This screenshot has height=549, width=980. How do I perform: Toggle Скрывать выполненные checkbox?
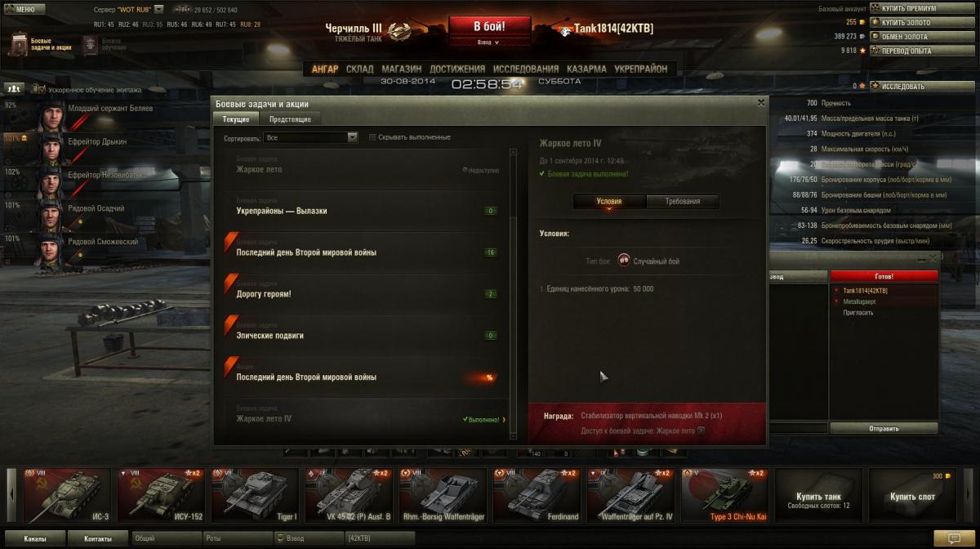point(372,137)
